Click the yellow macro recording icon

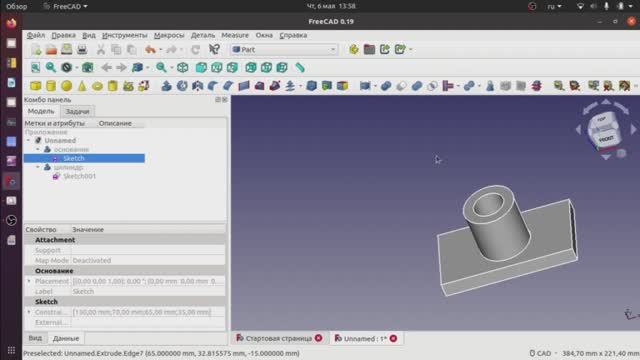[x=354, y=50]
